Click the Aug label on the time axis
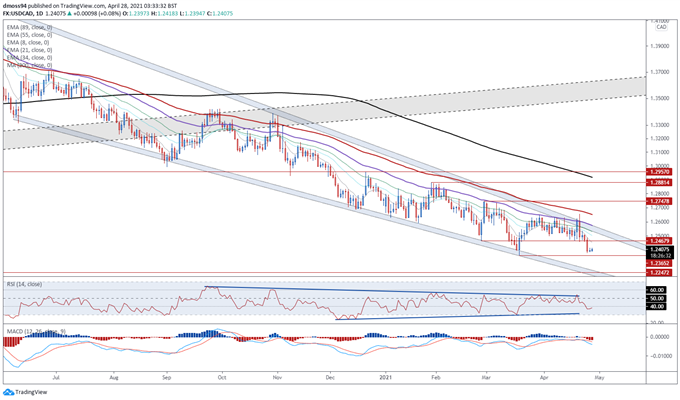Image resolution: width=680 pixels, height=400 pixels. pos(114,377)
